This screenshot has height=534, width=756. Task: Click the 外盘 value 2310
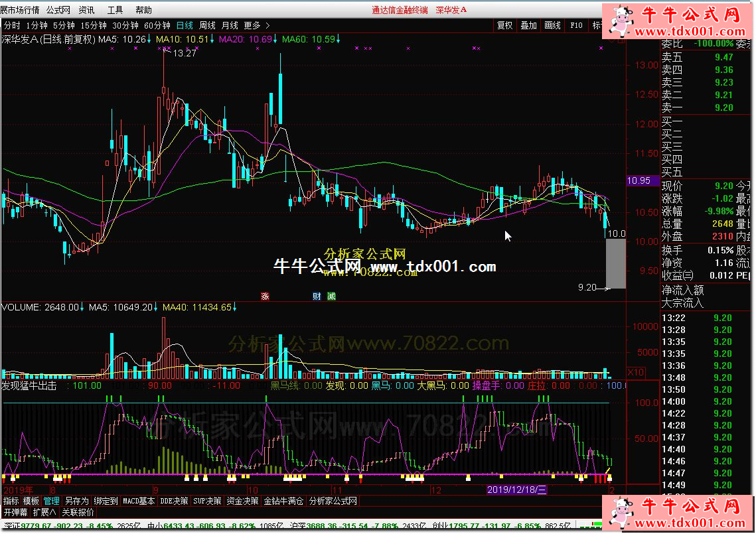(x=723, y=236)
